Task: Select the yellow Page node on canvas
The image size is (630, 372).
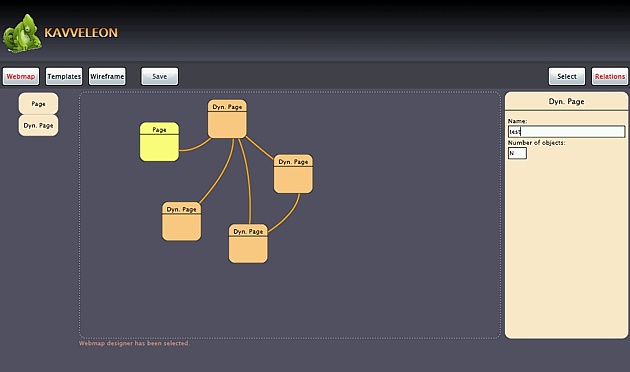Action: tap(160, 142)
